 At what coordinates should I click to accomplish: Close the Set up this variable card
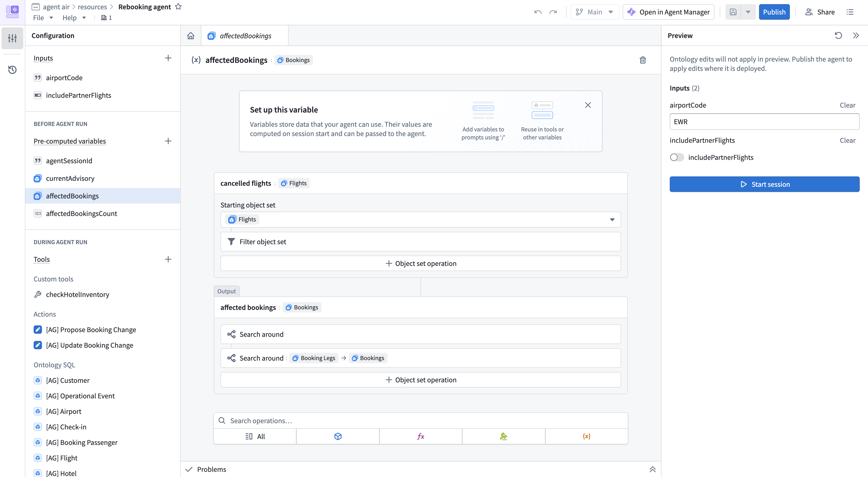pyautogui.click(x=588, y=105)
